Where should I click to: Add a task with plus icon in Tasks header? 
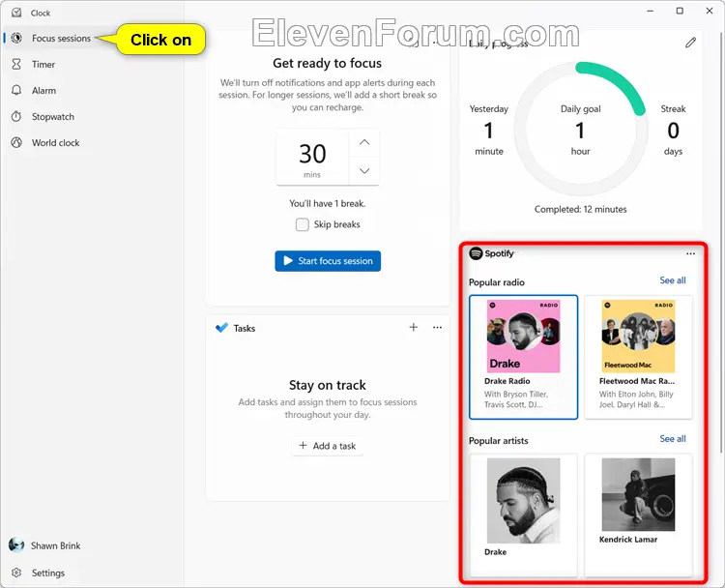click(414, 328)
